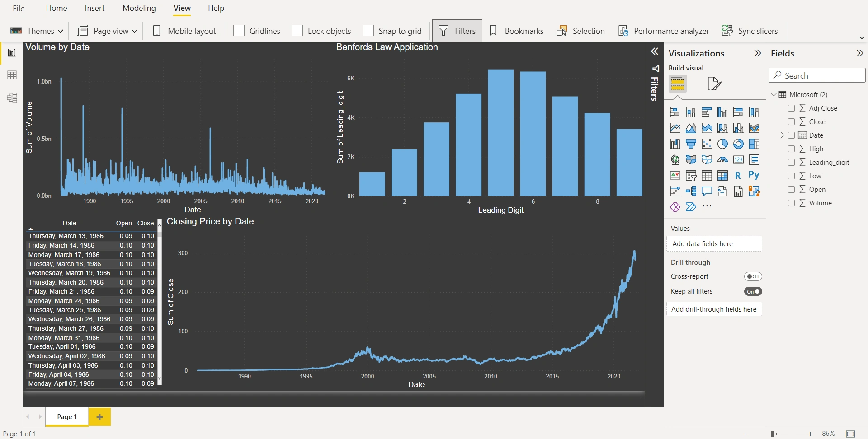The height and width of the screenshot is (439, 868).
Task: Open the Model view in left sidebar
Action: 12,98
